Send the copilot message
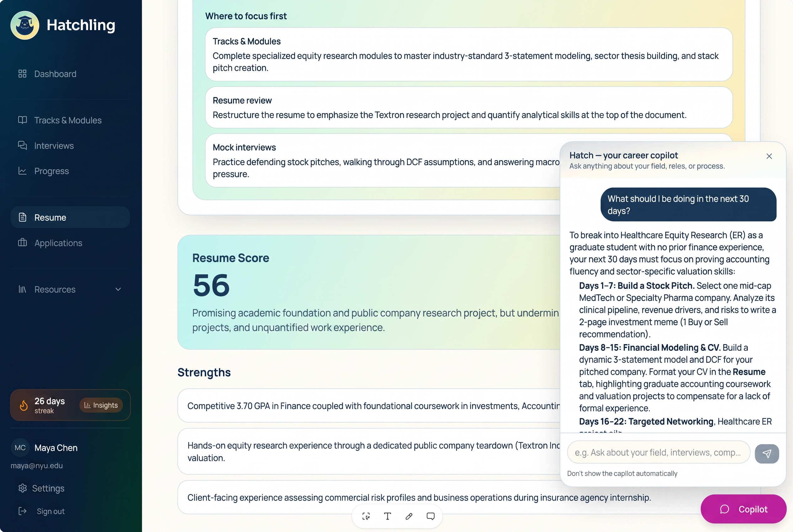 767,454
